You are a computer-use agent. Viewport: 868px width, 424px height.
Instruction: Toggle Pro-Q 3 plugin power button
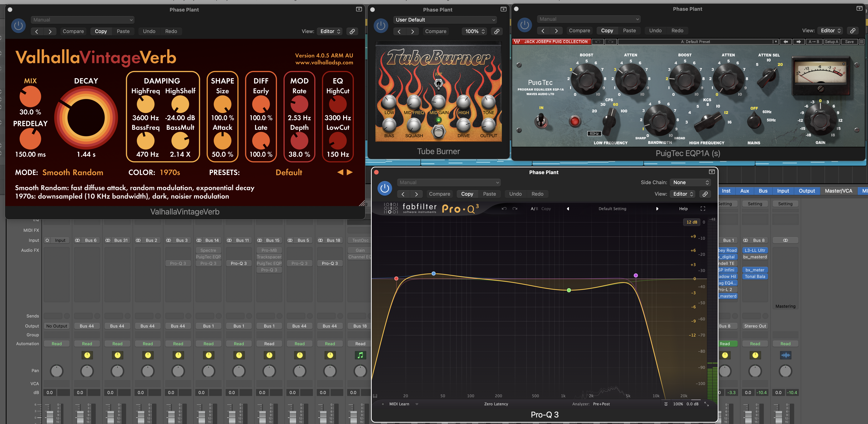[x=385, y=188]
